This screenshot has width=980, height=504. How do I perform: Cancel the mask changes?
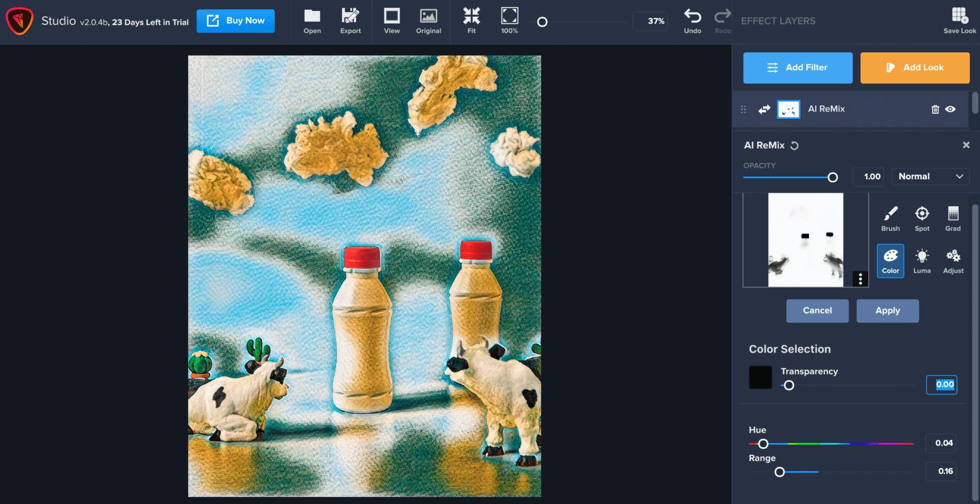tap(817, 311)
